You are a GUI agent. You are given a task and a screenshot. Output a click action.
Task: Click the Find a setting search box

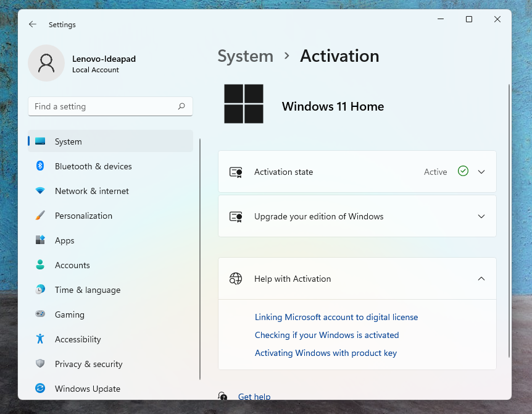pyautogui.click(x=110, y=106)
